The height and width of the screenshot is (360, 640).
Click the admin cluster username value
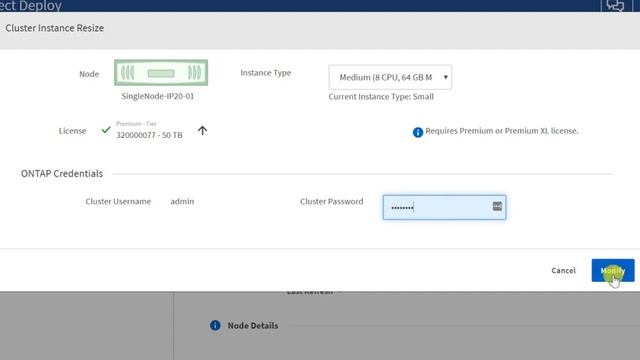pos(182,201)
